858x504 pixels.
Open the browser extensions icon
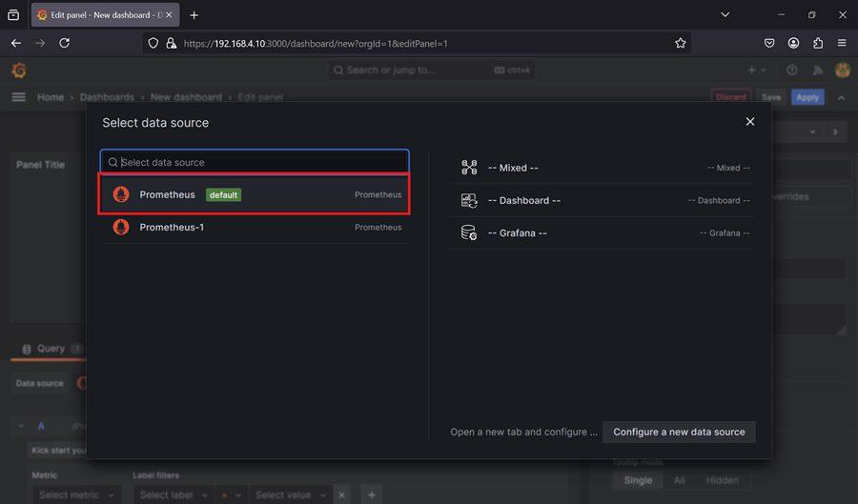point(818,43)
